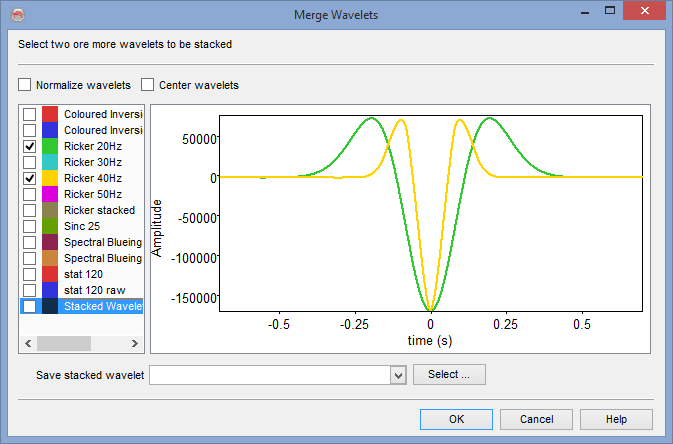The height and width of the screenshot is (444, 673).
Task: Open the Save stacked wavelet dropdown arrow
Action: click(x=397, y=375)
